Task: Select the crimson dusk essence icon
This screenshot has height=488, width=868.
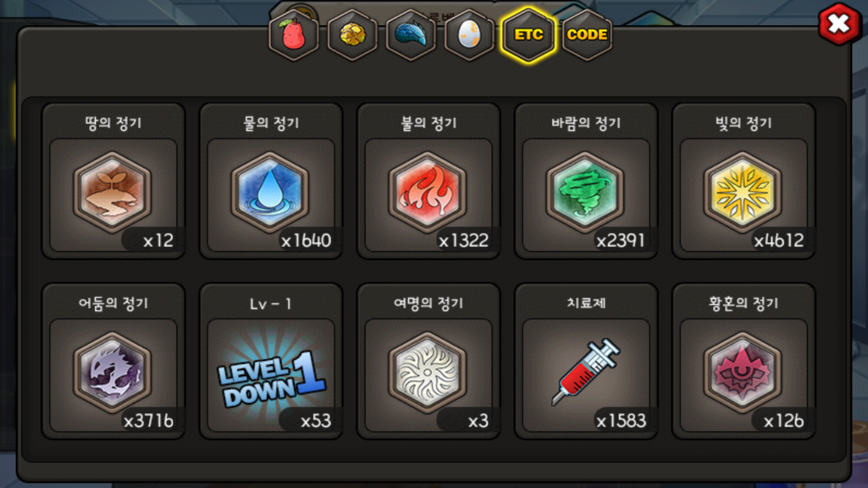Action: point(743,373)
